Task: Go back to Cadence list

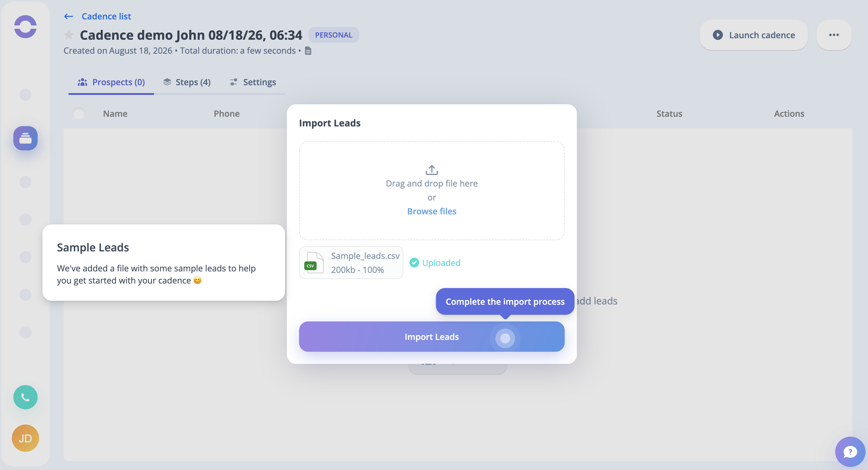Action: coord(106,16)
